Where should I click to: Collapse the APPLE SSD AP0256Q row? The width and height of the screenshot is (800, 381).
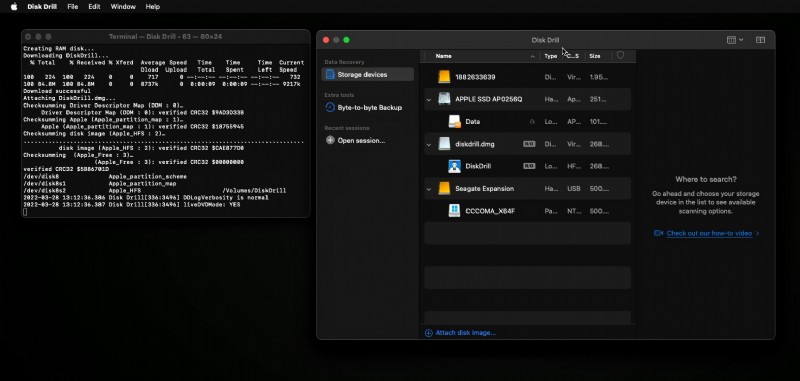[x=429, y=99]
